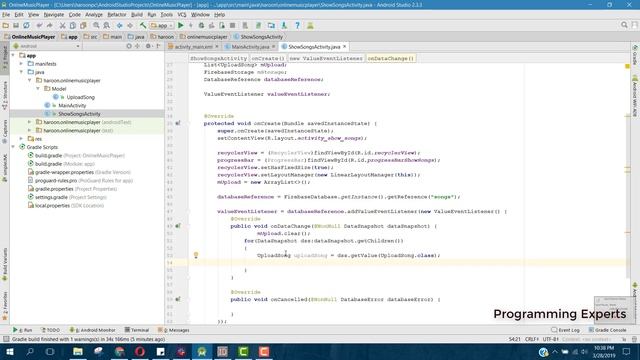Click the Copy toolbar icon
Screen dimensions: 640x360
coord(72,25)
